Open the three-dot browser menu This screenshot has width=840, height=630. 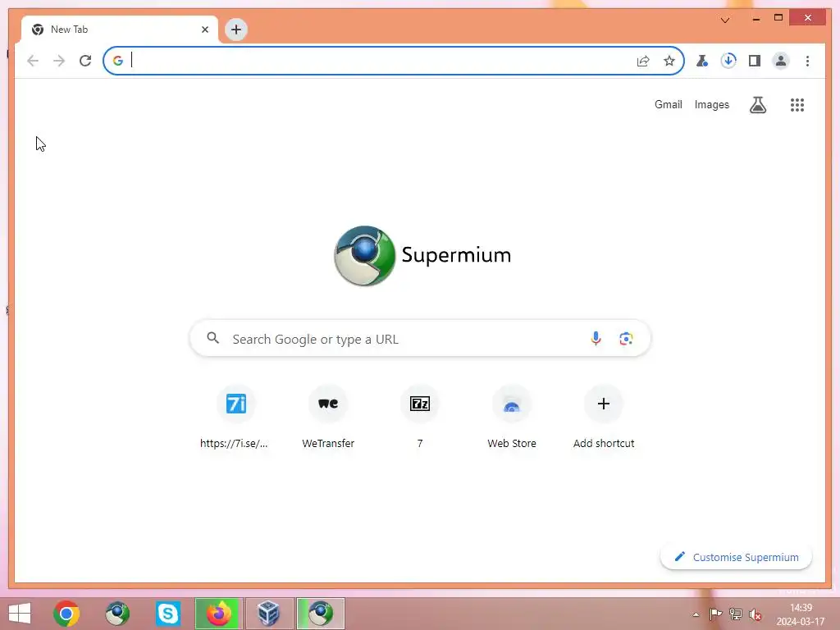pyautogui.click(x=807, y=61)
